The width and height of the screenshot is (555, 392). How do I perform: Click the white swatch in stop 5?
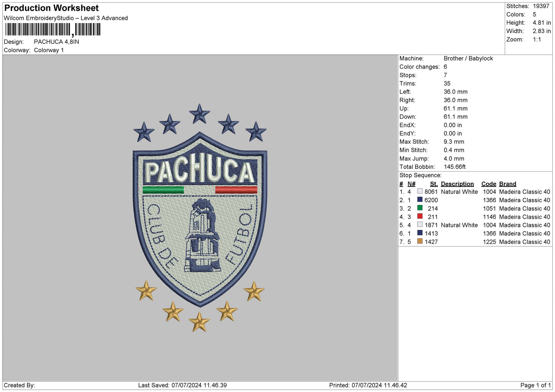pos(420,225)
